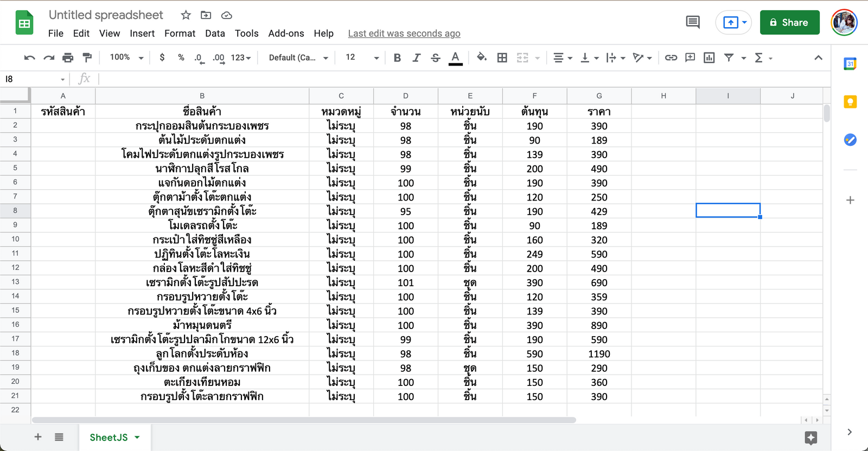The height and width of the screenshot is (451, 868).
Task: Open the font size 12 dropdown
Action: (x=361, y=57)
